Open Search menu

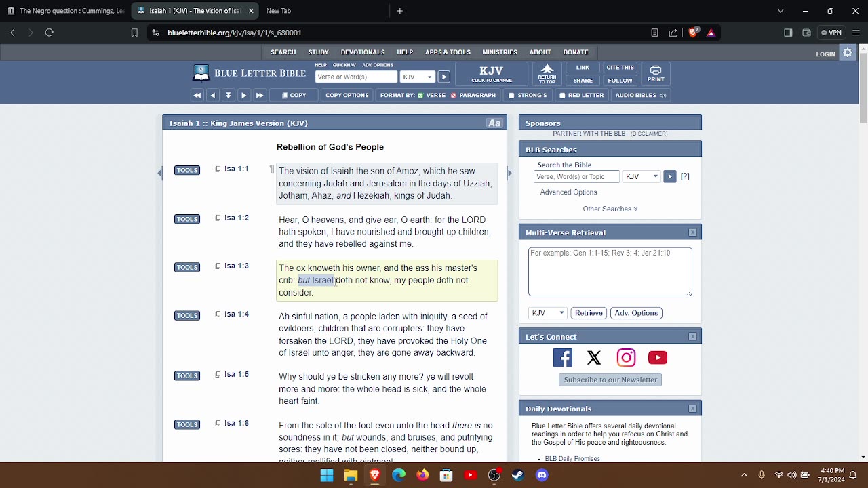point(283,52)
